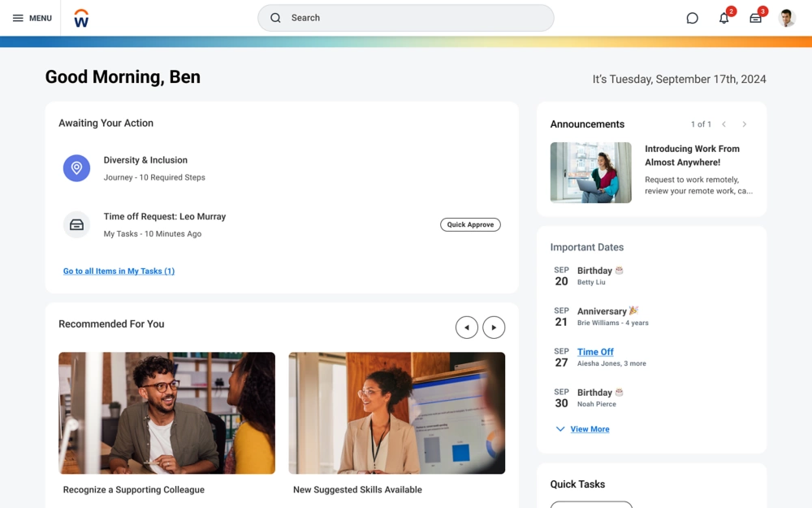This screenshot has height=508, width=812.
Task: Show next Recommended For You cards
Action: 494,328
